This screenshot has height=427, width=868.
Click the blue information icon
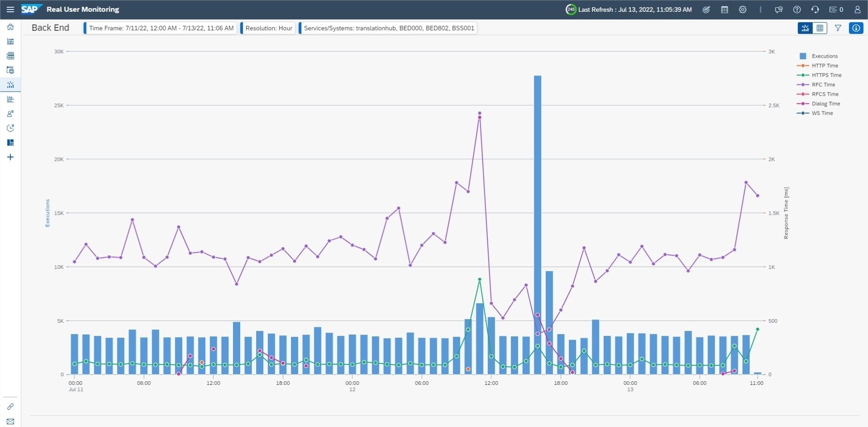(x=856, y=28)
